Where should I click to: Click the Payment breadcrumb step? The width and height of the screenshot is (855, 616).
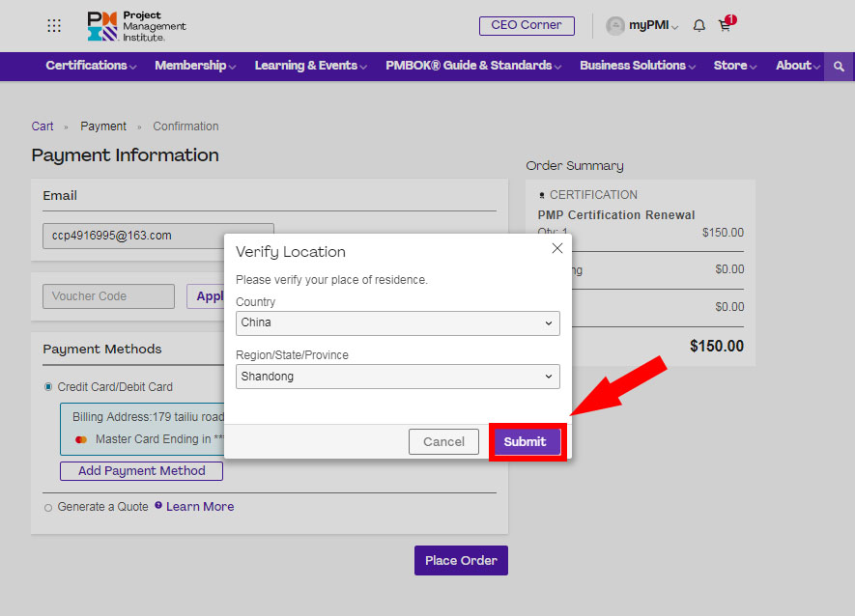pyautogui.click(x=103, y=126)
